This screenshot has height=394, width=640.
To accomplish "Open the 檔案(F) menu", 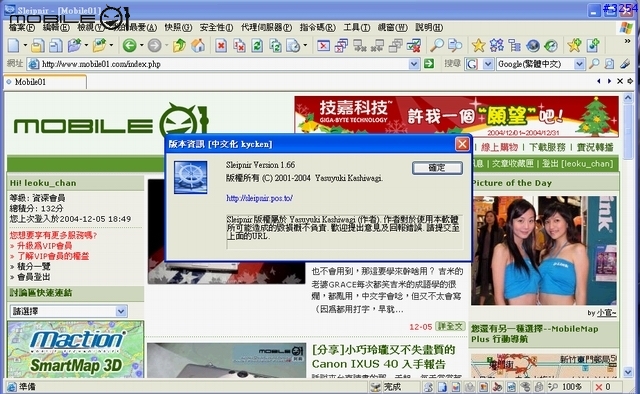I will click(x=22, y=27).
